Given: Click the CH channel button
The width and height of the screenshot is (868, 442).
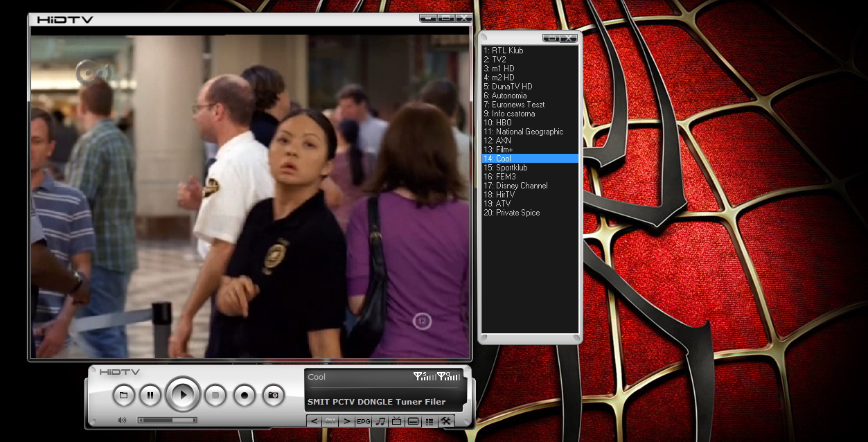Looking at the screenshot, I should point(330,421).
